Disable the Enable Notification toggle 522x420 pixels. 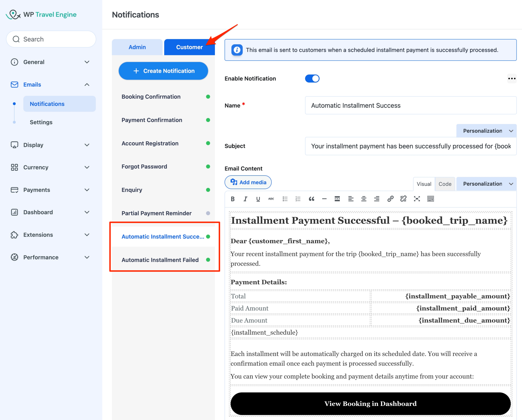312,79
